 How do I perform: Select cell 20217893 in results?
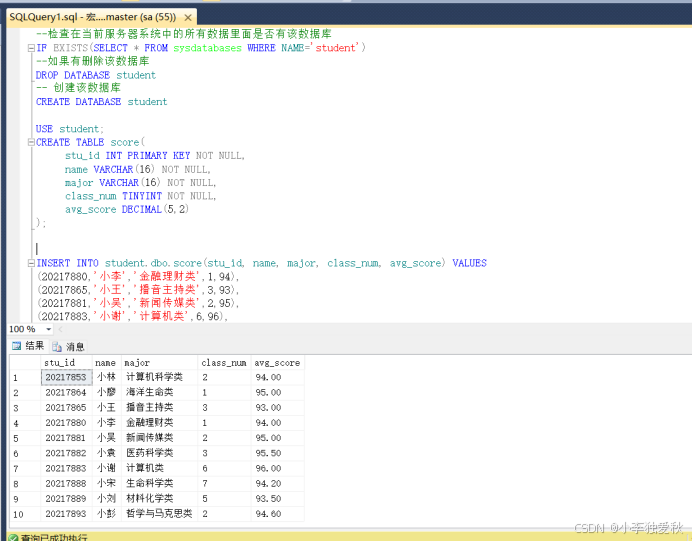(66, 514)
